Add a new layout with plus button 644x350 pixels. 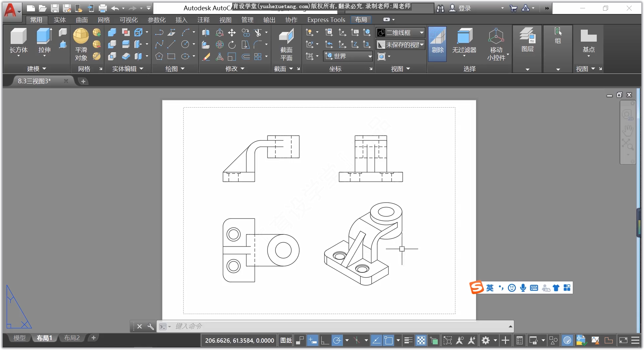tap(93, 338)
